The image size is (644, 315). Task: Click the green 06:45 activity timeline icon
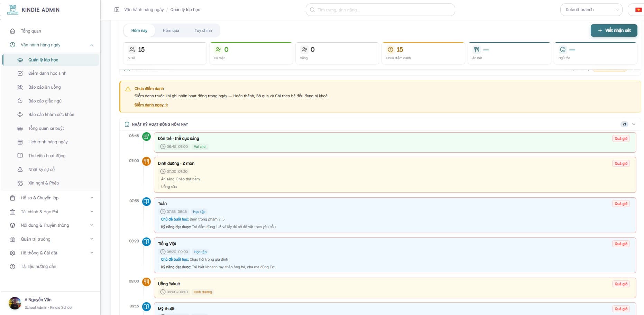[x=147, y=137]
